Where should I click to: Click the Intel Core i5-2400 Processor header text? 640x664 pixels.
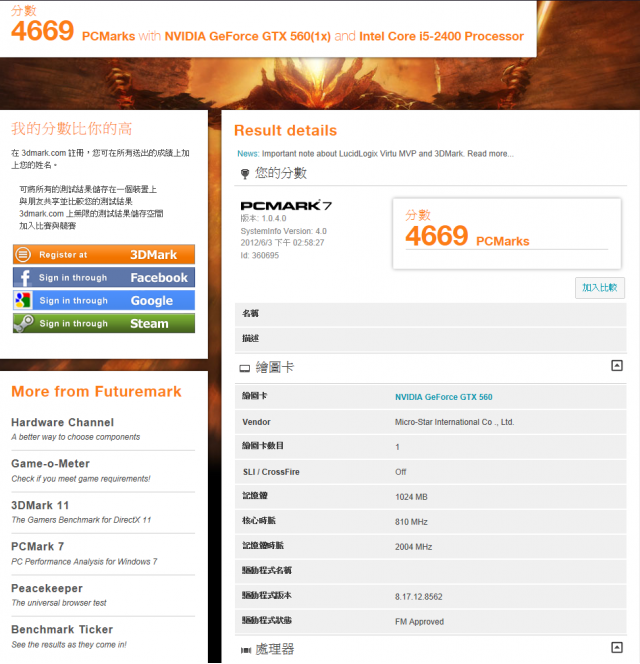[441, 36]
